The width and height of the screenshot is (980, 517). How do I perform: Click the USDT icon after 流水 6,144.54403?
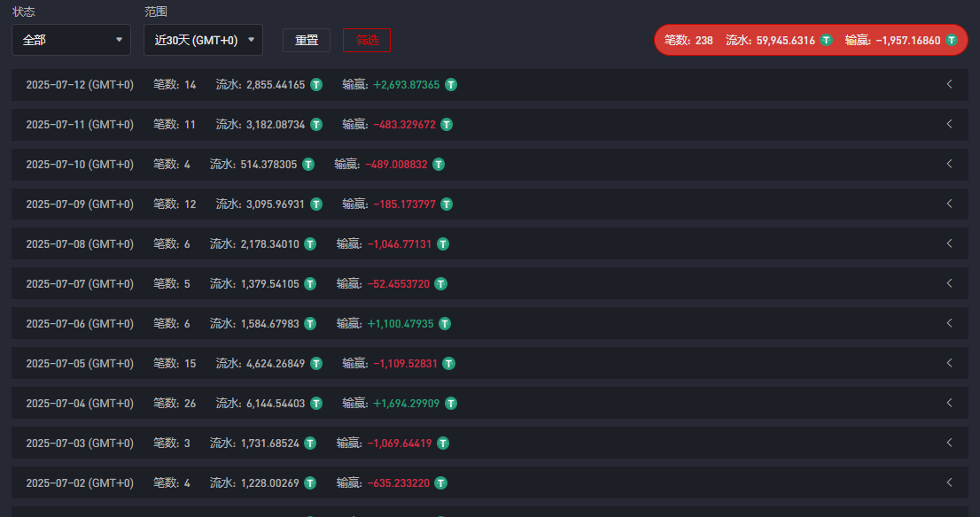316,404
